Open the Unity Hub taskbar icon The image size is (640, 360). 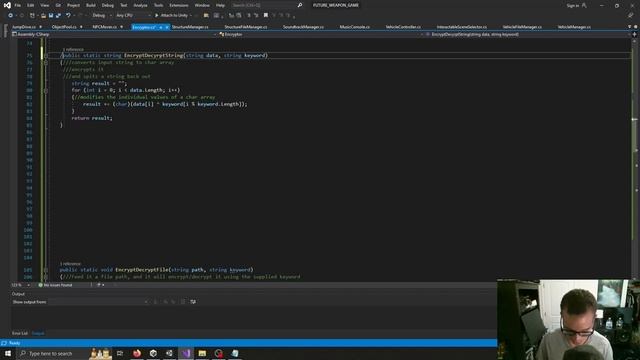(153, 353)
